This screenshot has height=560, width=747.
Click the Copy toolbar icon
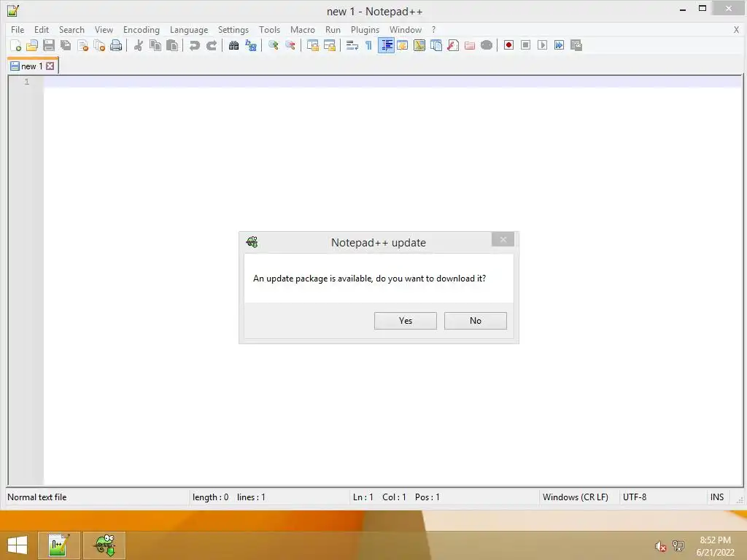coord(155,45)
